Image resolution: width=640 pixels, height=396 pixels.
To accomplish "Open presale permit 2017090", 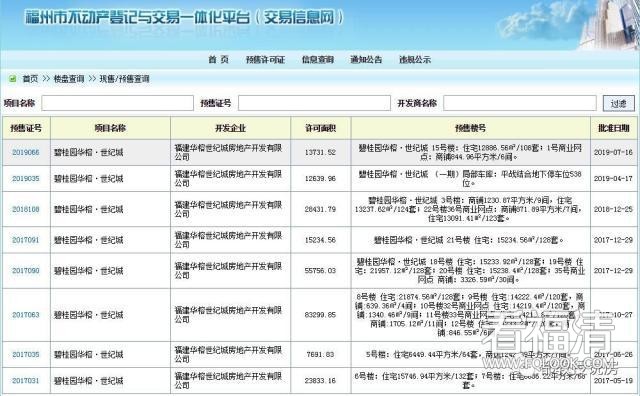I will coord(26,270).
